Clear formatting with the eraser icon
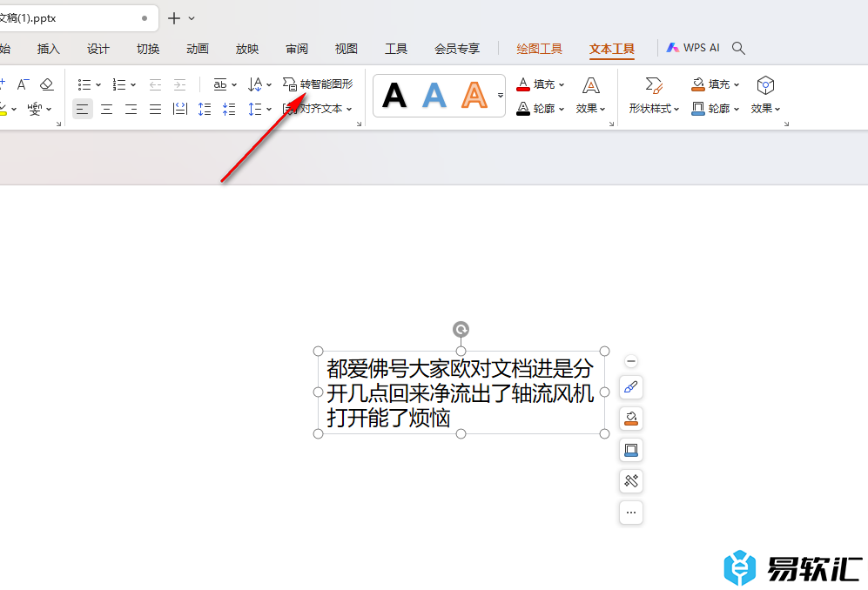The width and height of the screenshot is (868, 590). pyautogui.click(x=47, y=84)
